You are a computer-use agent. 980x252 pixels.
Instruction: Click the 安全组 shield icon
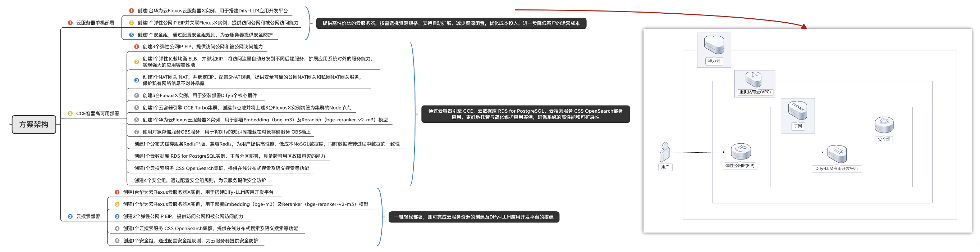[884, 125]
